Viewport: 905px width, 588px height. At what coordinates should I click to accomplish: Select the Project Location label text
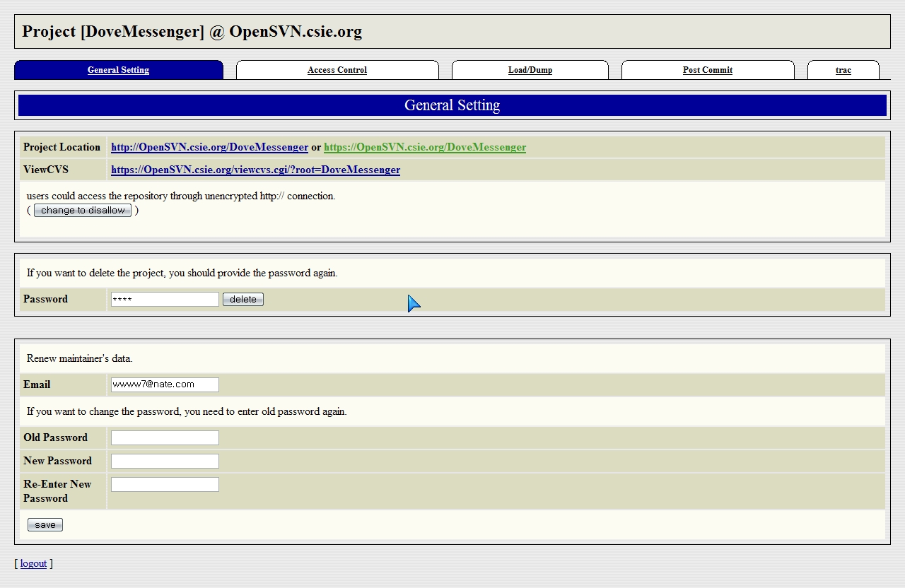pos(62,147)
